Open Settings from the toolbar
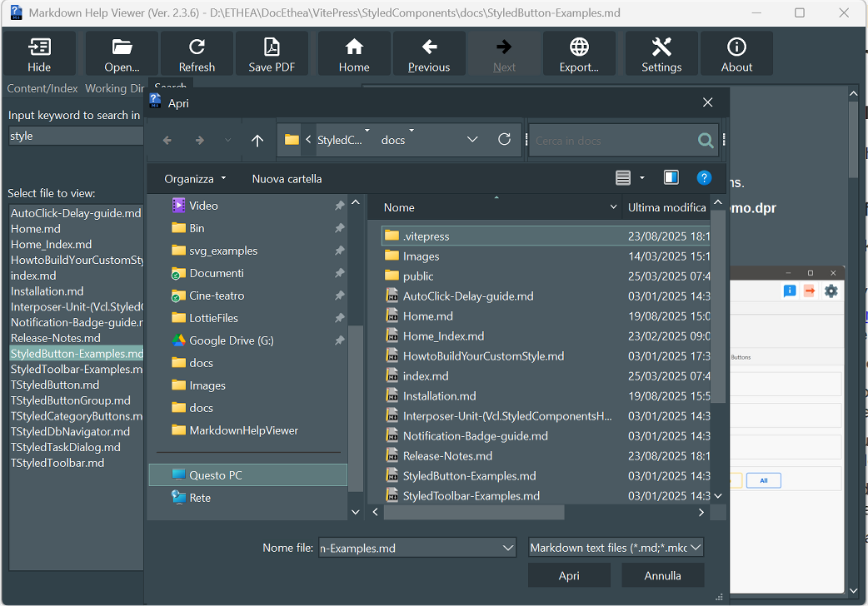Screen dimensions: 868x606 tap(661, 54)
